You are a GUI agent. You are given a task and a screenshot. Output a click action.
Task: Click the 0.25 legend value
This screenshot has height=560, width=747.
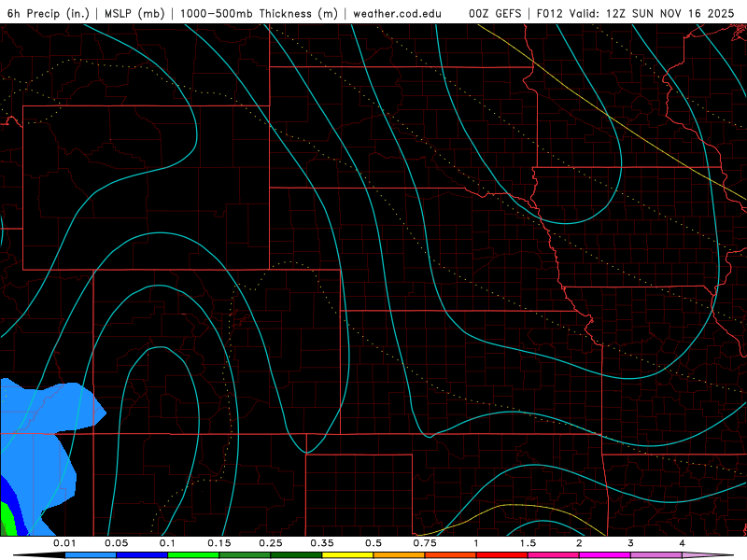(x=271, y=543)
